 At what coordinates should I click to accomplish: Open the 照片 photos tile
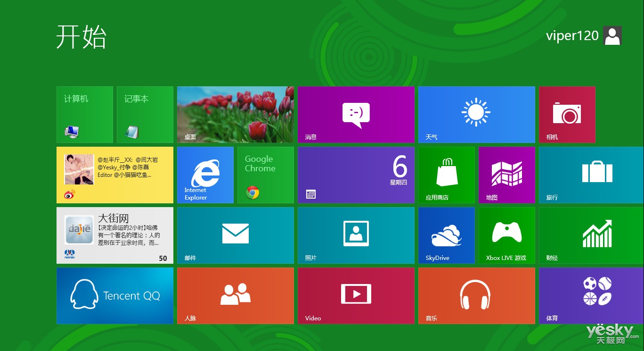tap(356, 235)
